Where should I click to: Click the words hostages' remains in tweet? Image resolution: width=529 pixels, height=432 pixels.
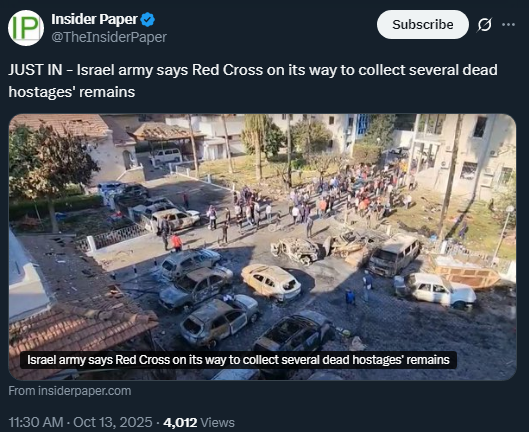[72, 92]
